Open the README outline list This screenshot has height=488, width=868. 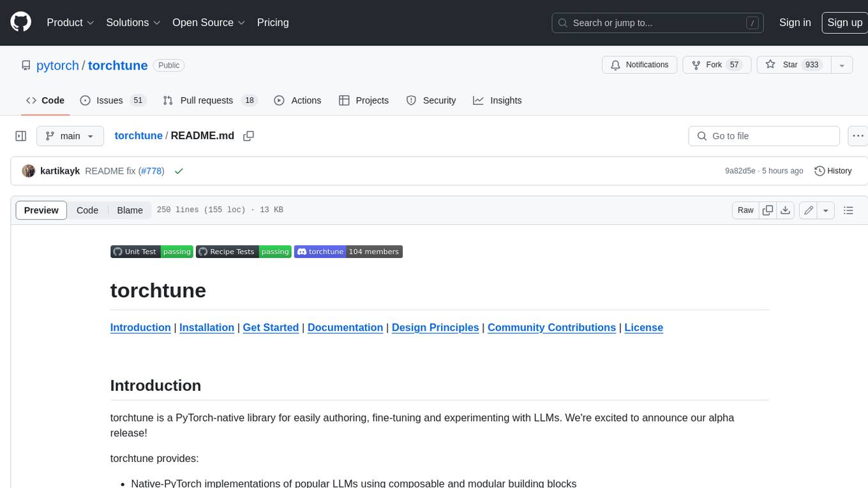(848, 210)
